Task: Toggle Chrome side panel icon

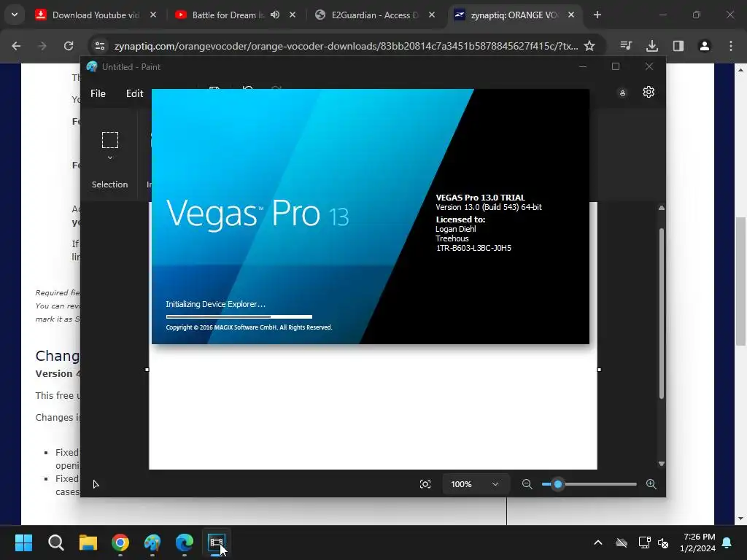Action: tap(678, 46)
